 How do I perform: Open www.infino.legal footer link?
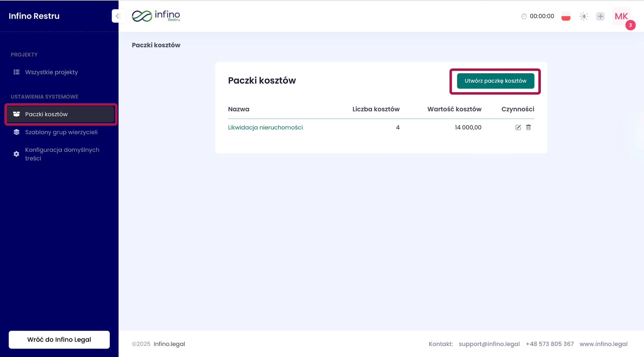tap(603, 344)
